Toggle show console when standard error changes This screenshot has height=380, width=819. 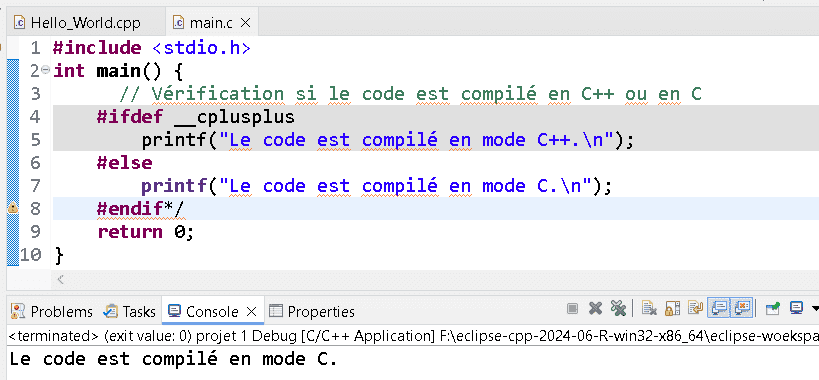click(x=741, y=308)
